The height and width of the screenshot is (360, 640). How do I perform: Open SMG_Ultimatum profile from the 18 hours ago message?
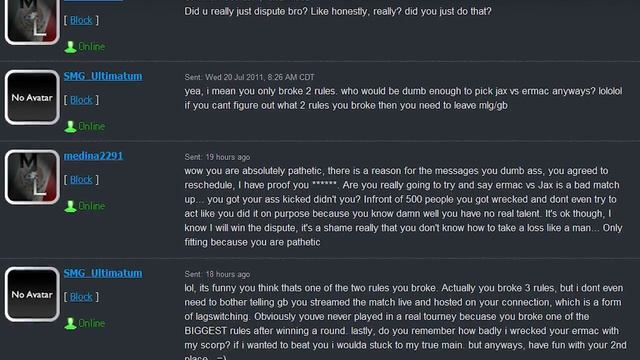coord(103,273)
